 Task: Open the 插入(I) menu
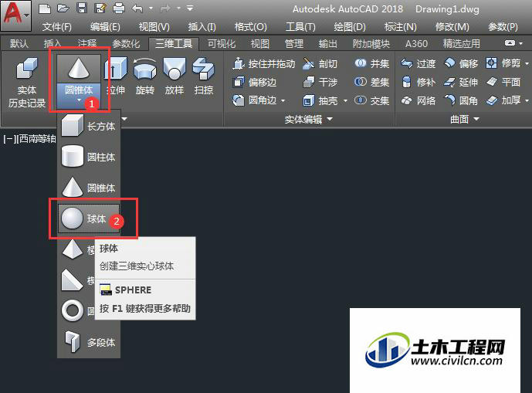[202, 27]
